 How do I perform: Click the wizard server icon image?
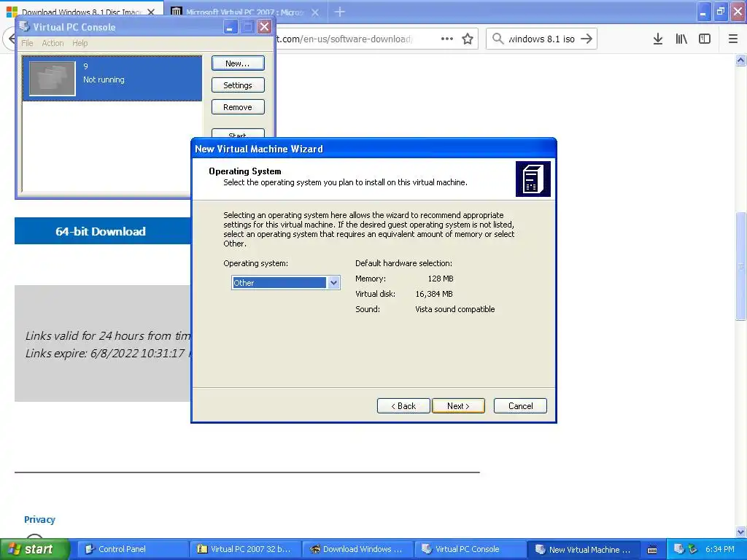tap(533, 179)
